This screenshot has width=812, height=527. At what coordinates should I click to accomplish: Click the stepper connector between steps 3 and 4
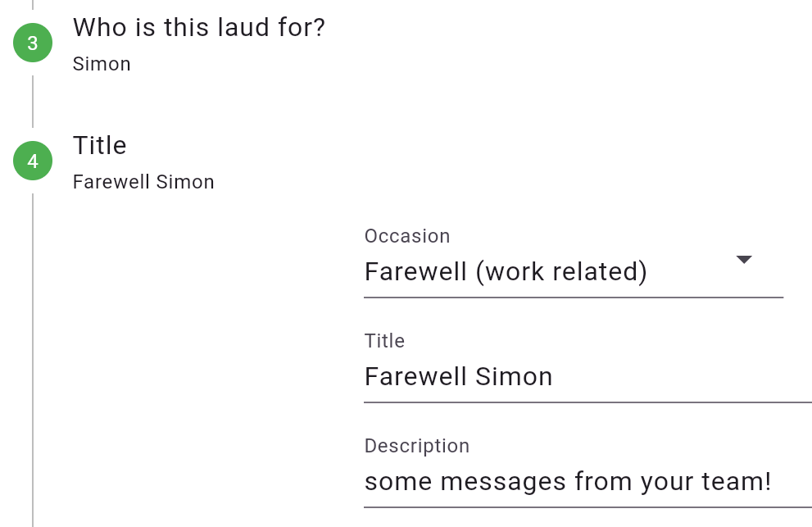(33, 102)
